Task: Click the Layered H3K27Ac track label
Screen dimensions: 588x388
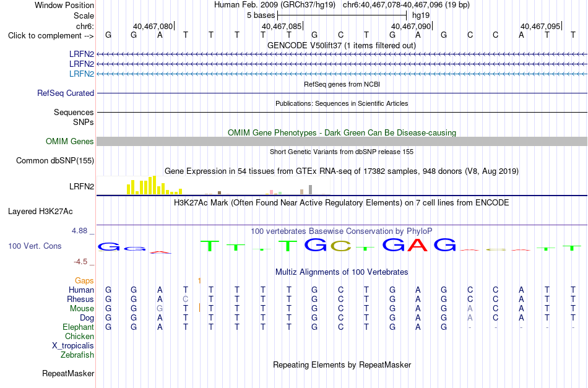Action: click(40, 212)
